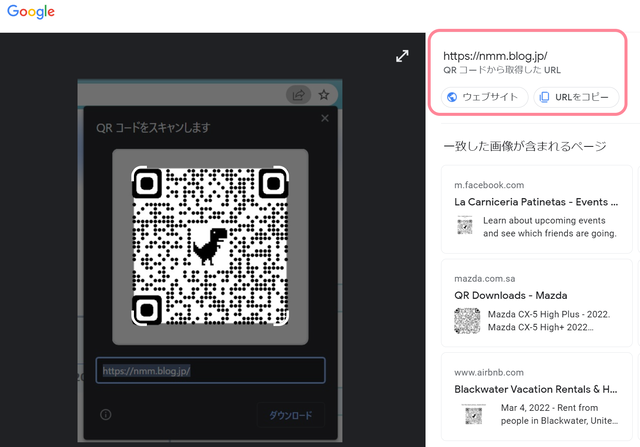Click the info icon in the QR dialog
Screen dimensions: 640x447
(x=106, y=415)
